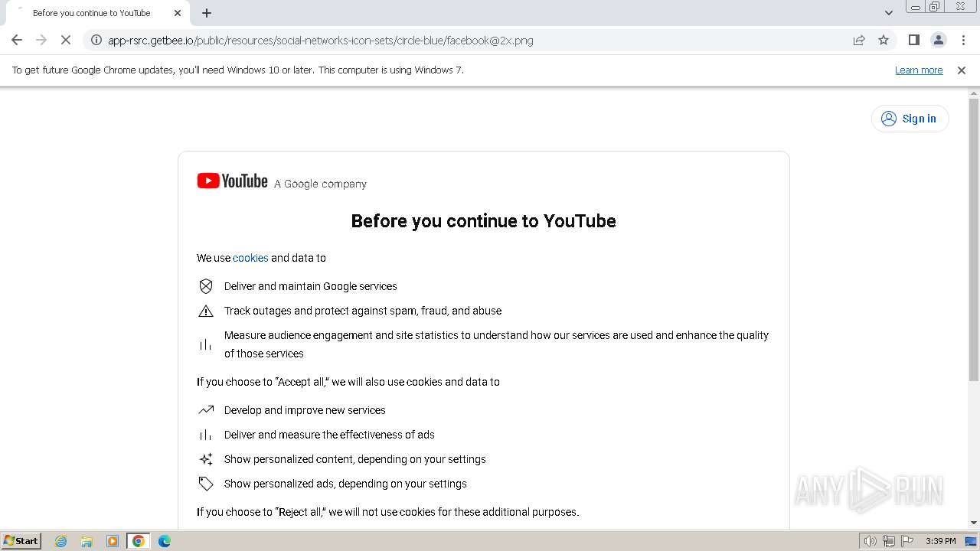Image resolution: width=980 pixels, height=551 pixels.
Task: Click the bar chart icon beside Deliver and measure ads
Action: [206, 435]
